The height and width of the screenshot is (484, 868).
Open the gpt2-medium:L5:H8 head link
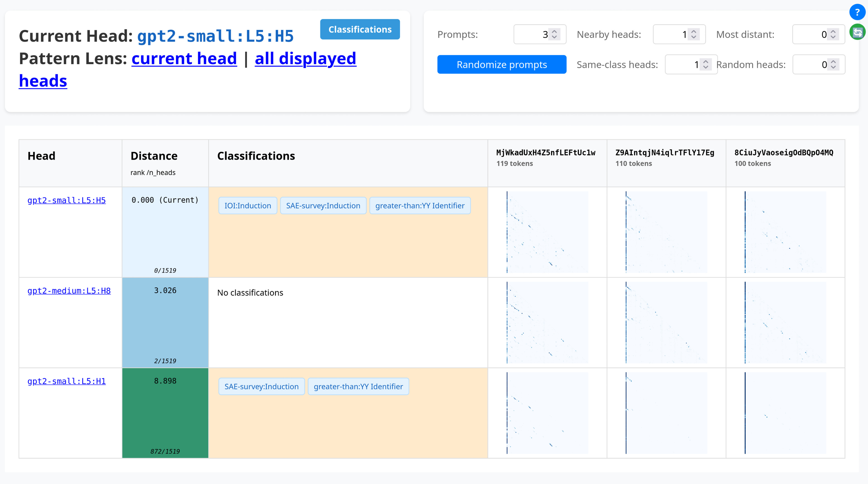[69, 291]
